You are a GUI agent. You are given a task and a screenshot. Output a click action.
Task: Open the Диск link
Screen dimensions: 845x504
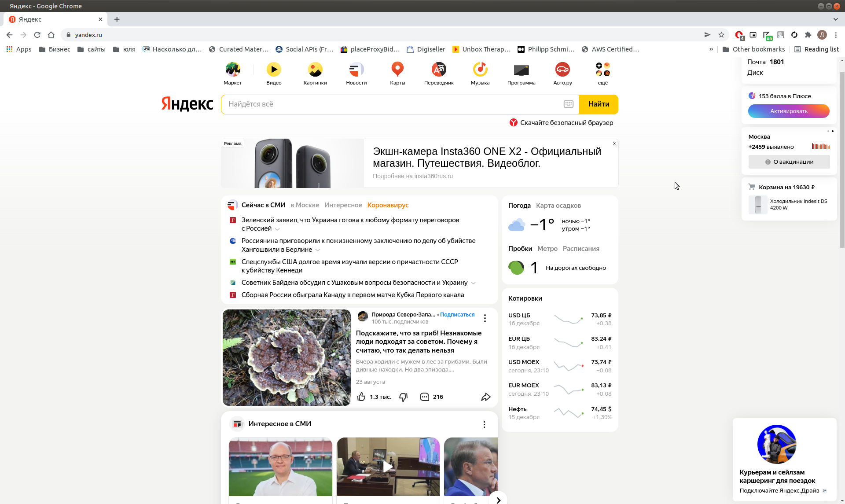(x=755, y=73)
